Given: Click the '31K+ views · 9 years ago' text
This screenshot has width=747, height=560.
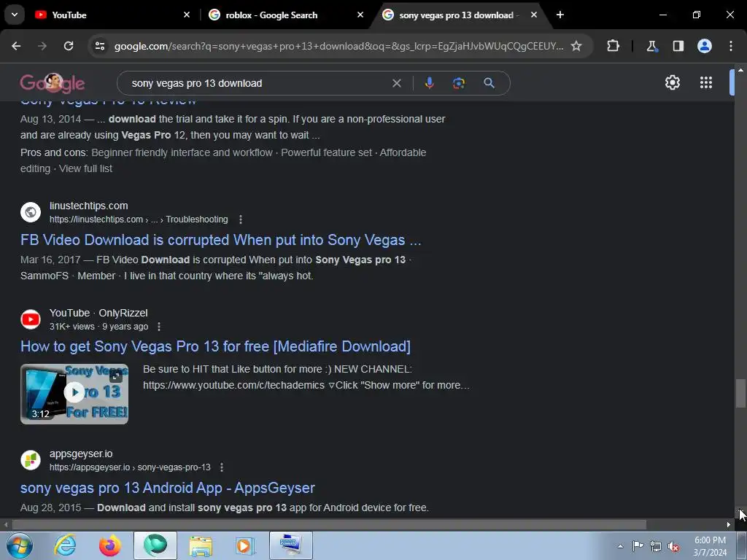Looking at the screenshot, I should point(98,327).
